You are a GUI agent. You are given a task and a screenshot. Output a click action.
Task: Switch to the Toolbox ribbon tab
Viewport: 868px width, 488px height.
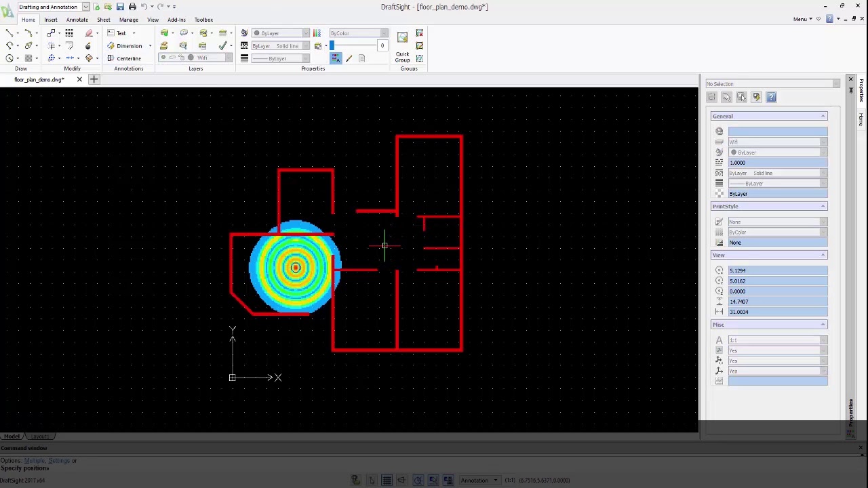[x=203, y=20]
